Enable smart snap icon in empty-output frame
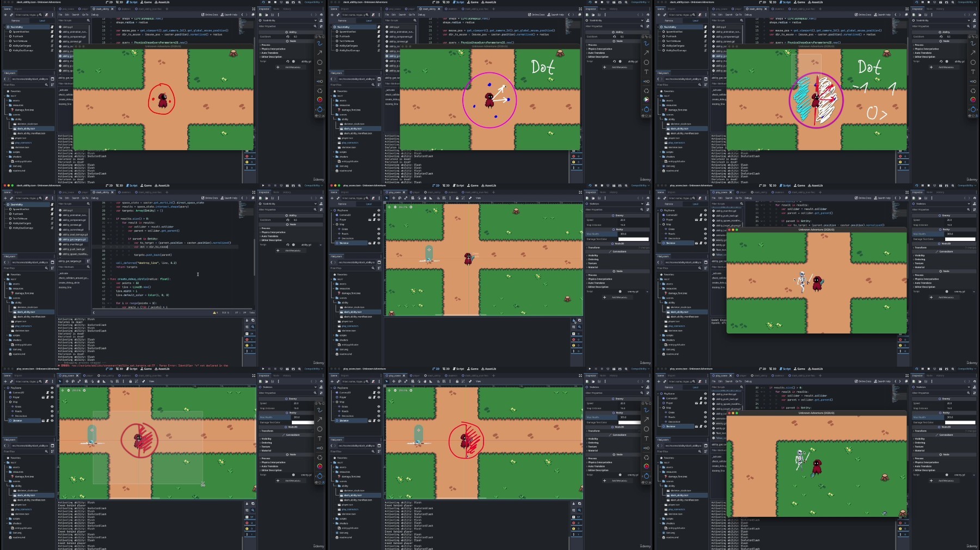 (x=438, y=198)
